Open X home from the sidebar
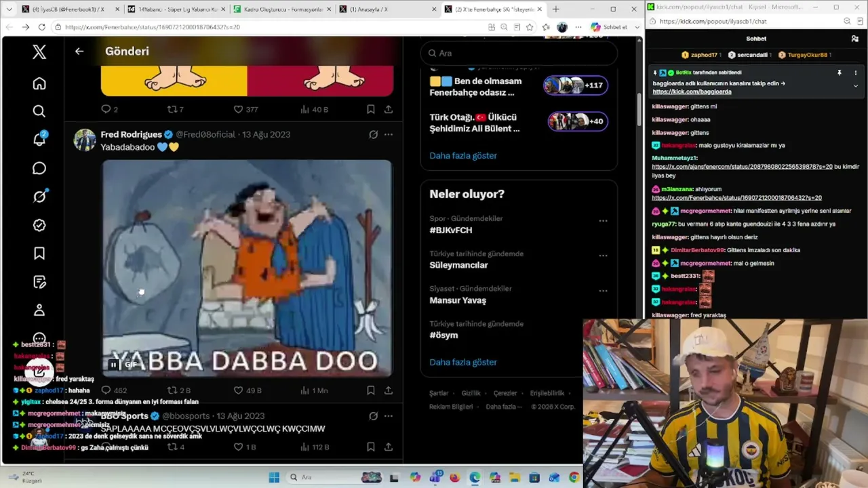Screen dimensions: 868x488 (x=39, y=83)
